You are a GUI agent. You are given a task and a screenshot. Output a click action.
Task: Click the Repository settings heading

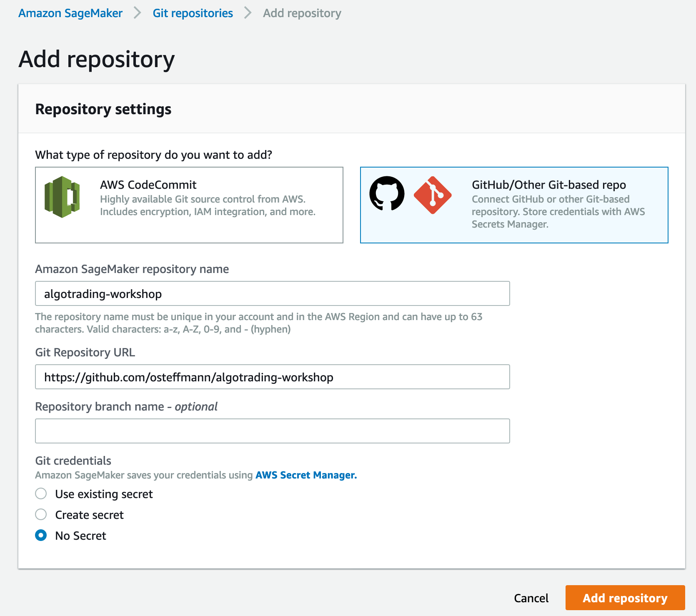pos(103,109)
